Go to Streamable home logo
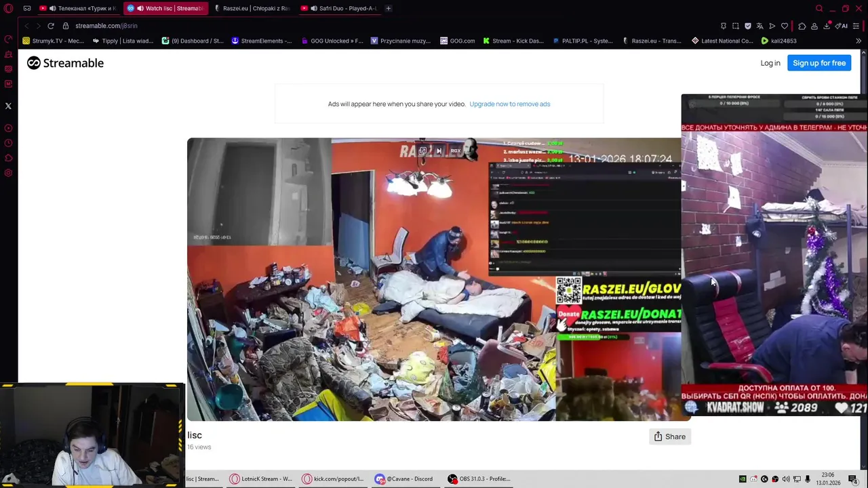The height and width of the screenshot is (488, 868). 65,63
